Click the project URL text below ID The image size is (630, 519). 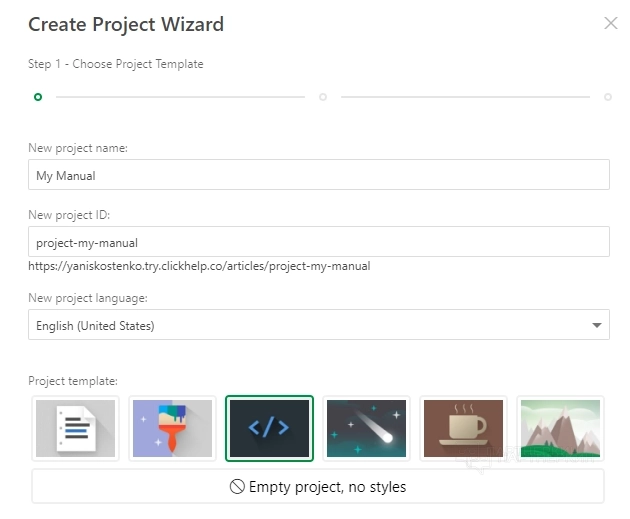(x=199, y=267)
